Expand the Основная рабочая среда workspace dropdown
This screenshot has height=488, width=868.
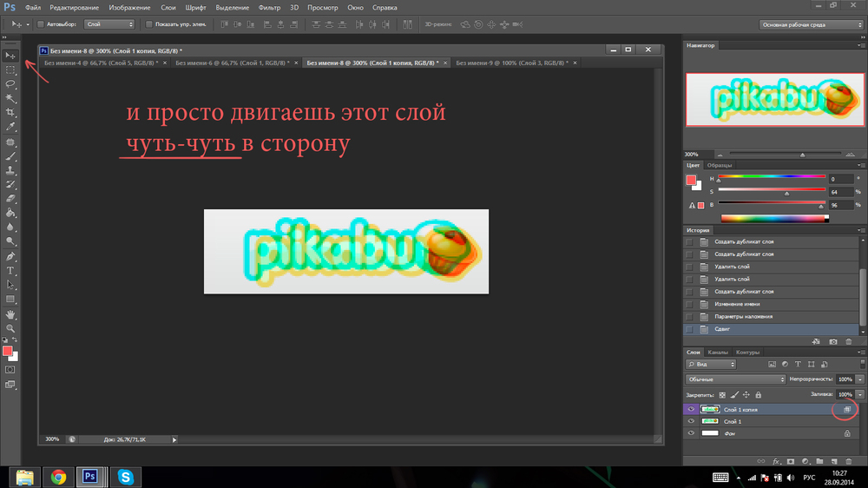click(811, 24)
